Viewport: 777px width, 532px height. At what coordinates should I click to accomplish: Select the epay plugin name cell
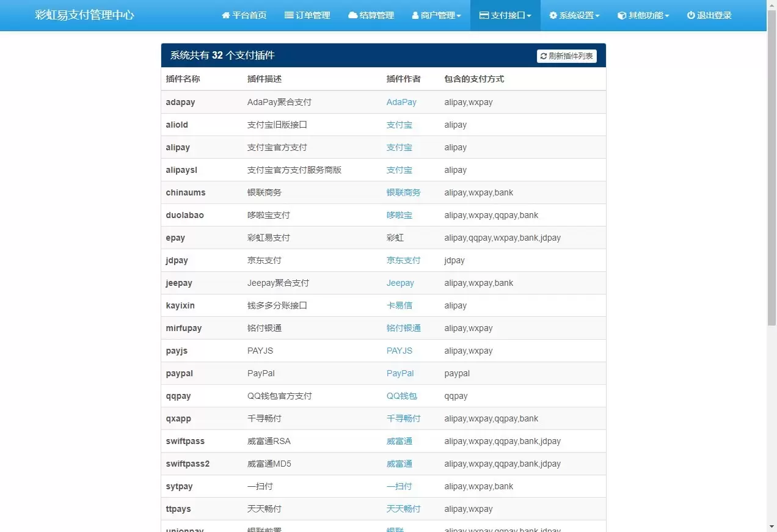(x=175, y=238)
